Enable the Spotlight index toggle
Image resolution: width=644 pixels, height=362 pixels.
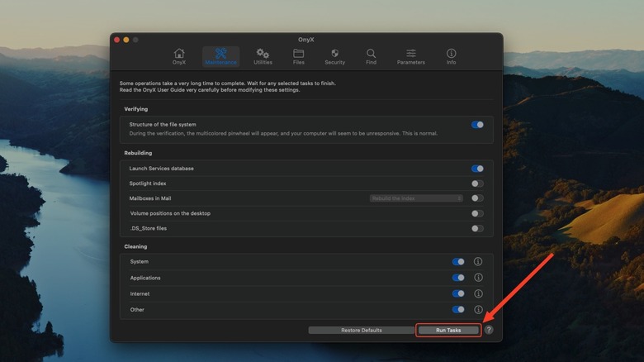[477, 183]
